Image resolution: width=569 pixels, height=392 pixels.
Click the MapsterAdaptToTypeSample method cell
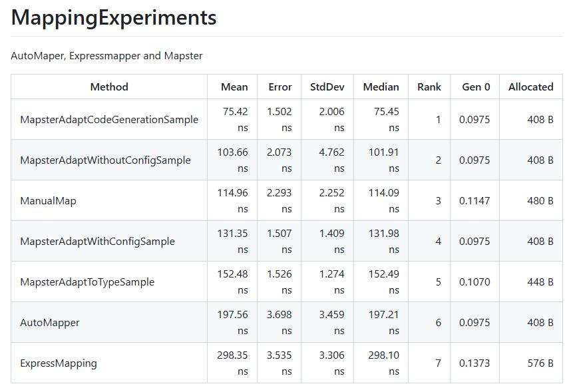point(87,282)
